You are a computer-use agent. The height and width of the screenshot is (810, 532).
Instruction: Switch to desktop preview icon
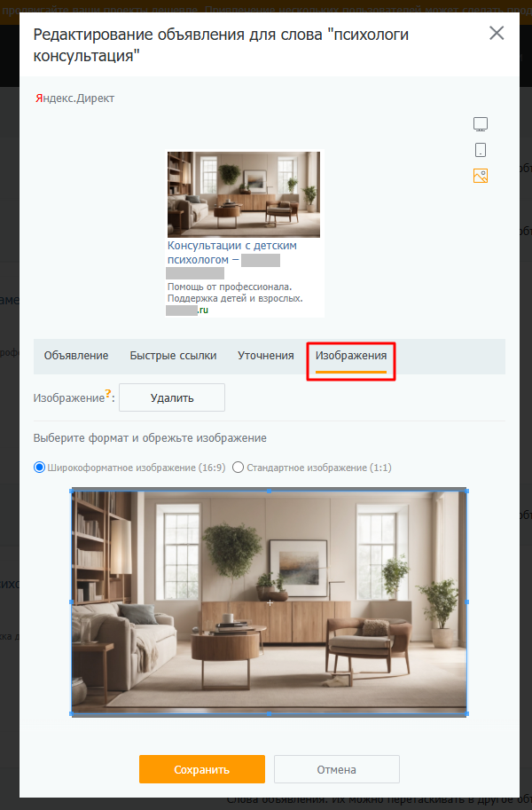pos(481,124)
